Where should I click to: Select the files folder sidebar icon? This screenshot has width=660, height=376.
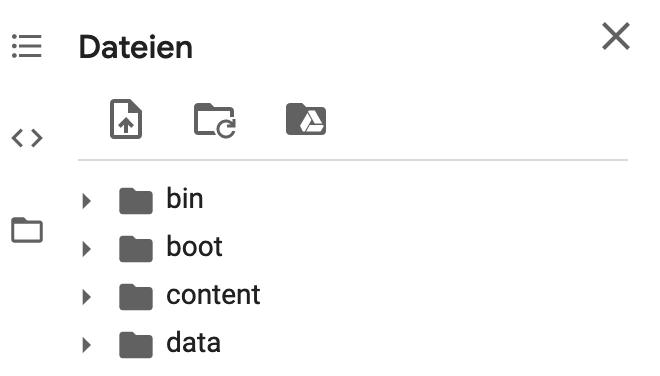(x=27, y=230)
